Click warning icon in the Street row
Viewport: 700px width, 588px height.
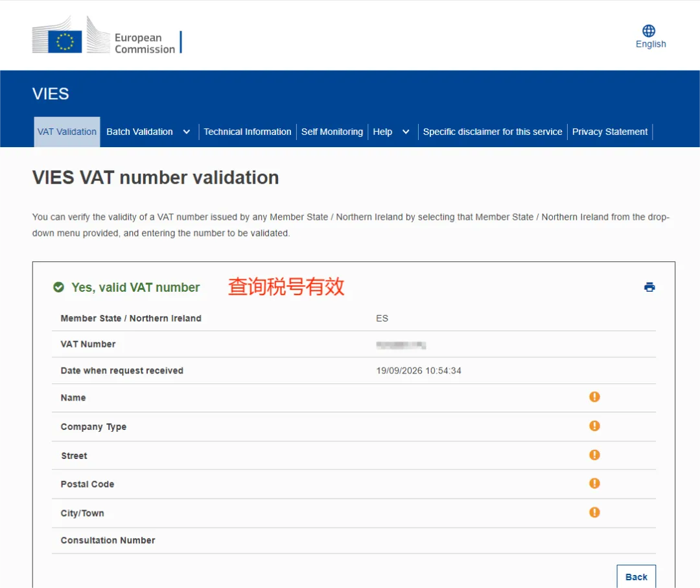pos(594,455)
